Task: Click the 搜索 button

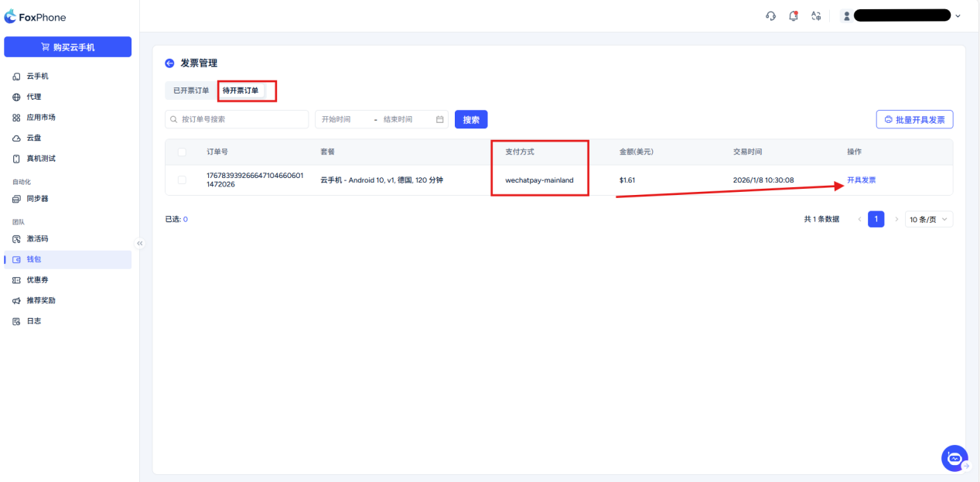Action: 471,120
